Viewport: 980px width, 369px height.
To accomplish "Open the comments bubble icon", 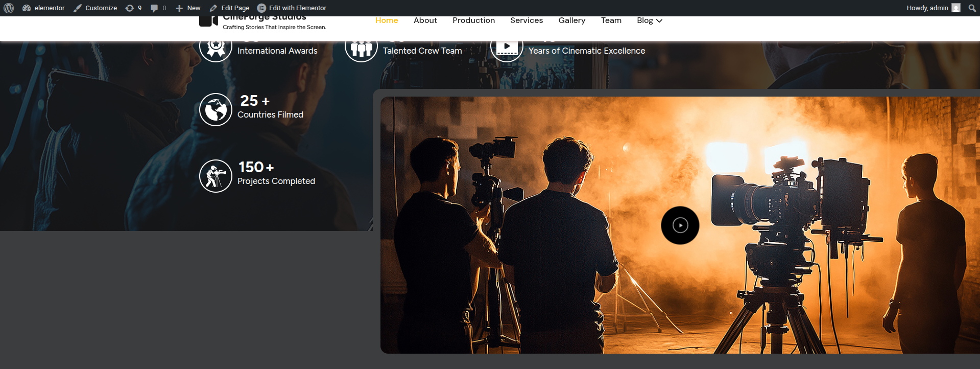I will 158,8.
